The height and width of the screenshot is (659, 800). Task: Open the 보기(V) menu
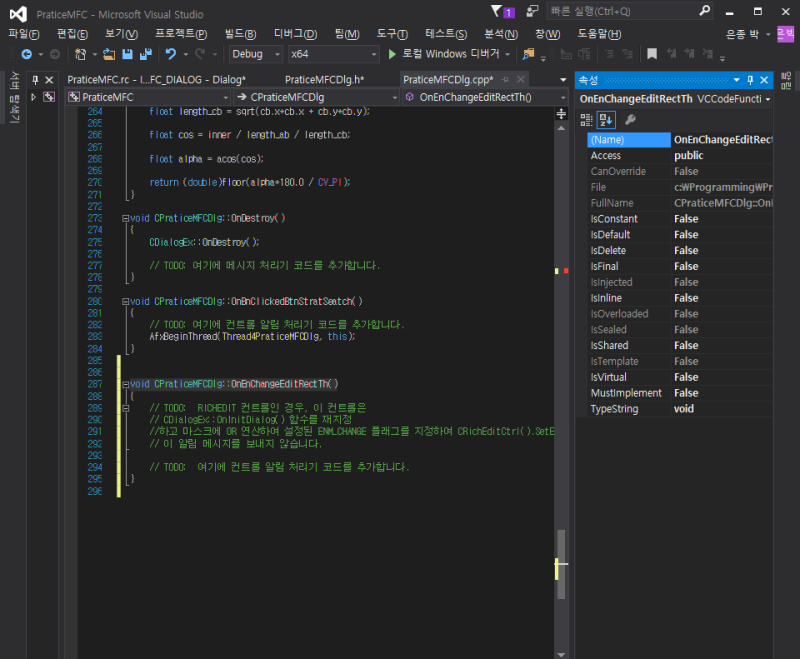coord(121,34)
